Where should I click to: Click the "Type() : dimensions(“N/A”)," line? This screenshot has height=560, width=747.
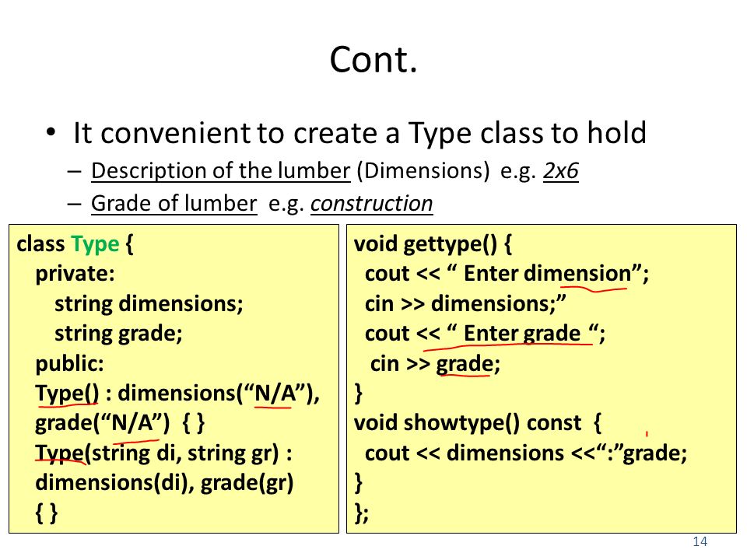pyautogui.click(x=177, y=394)
